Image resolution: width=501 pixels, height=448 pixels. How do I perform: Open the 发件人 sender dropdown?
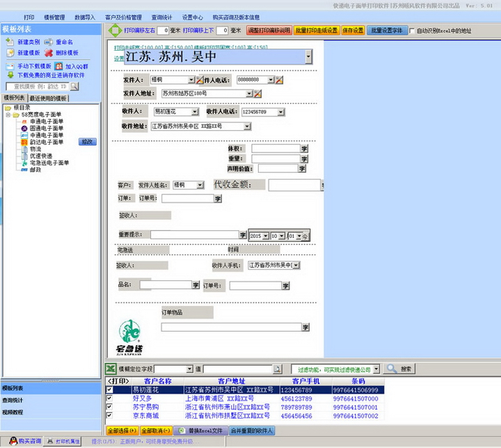[191, 79]
